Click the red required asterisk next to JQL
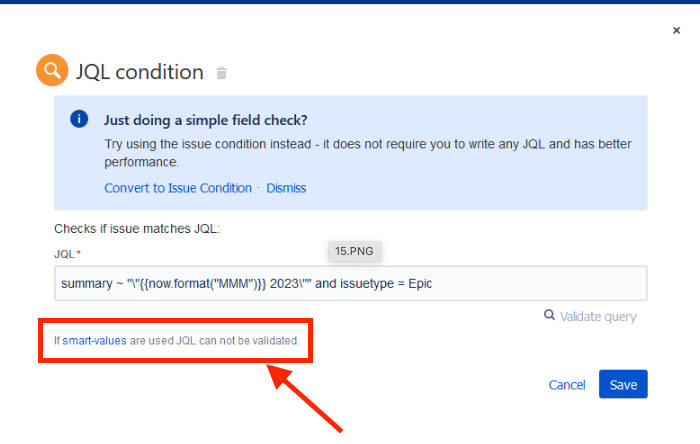The height and width of the screenshot is (444, 700). (x=79, y=253)
